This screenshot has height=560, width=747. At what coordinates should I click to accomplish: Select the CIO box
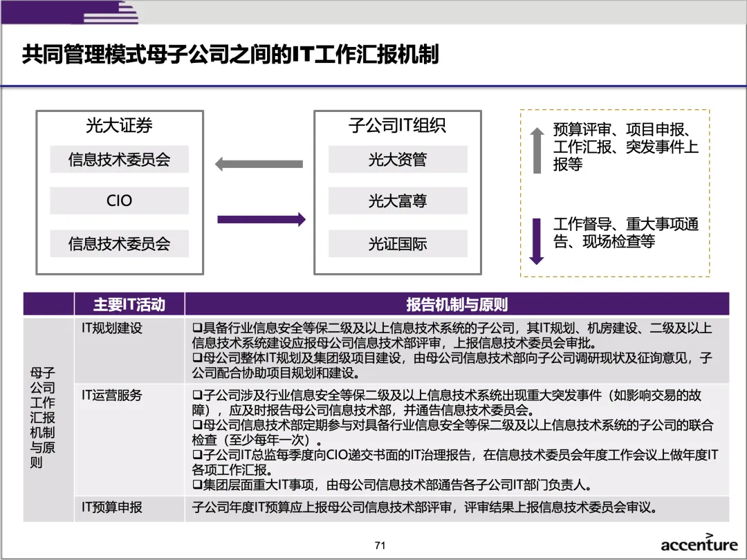(119, 200)
